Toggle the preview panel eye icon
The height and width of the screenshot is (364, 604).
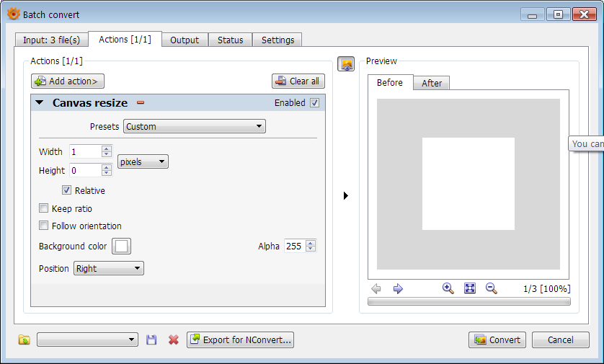(x=346, y=64)
